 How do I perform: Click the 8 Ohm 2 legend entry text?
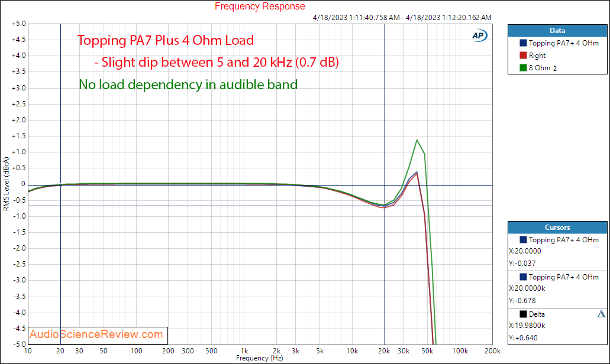click(543, 68)
